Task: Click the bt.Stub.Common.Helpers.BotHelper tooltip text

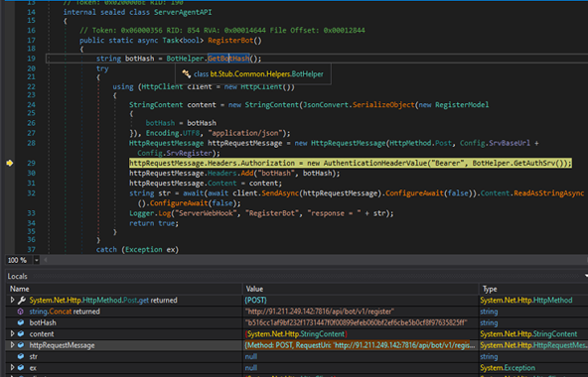Action: pos(266,74)
